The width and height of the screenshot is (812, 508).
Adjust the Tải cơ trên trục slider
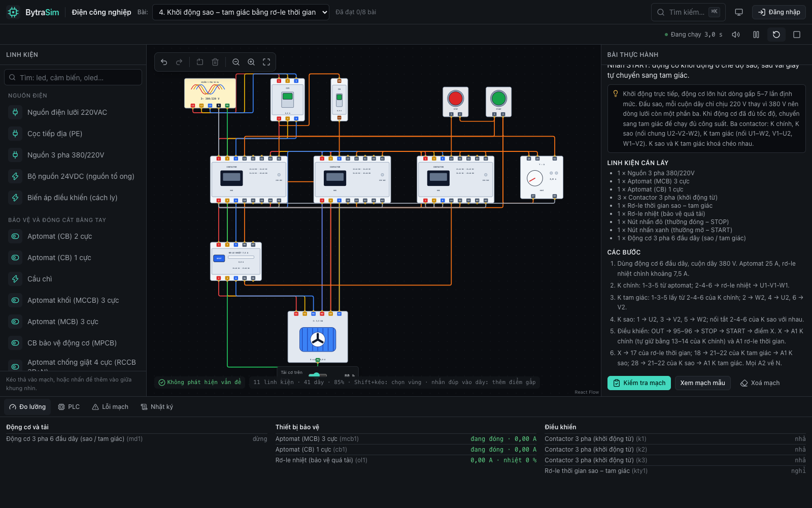(317, 375)
